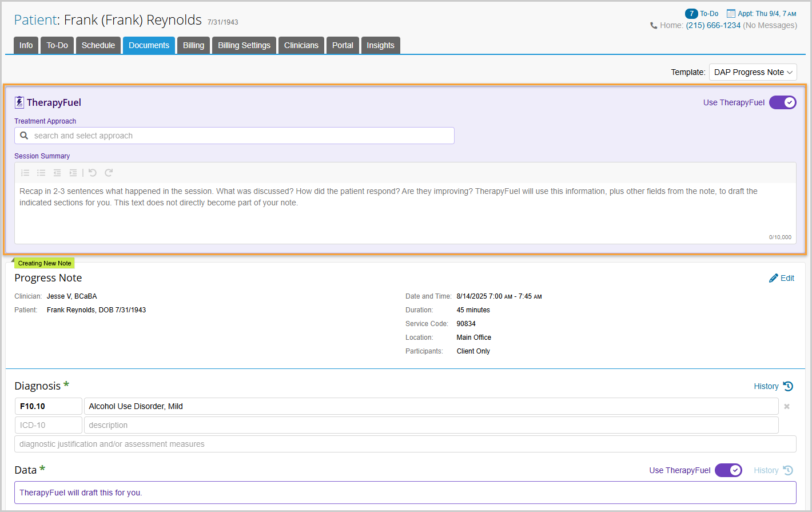This screenshot has height=512, width=812.
Task: Open the To-Do tab
Action: 57,45
